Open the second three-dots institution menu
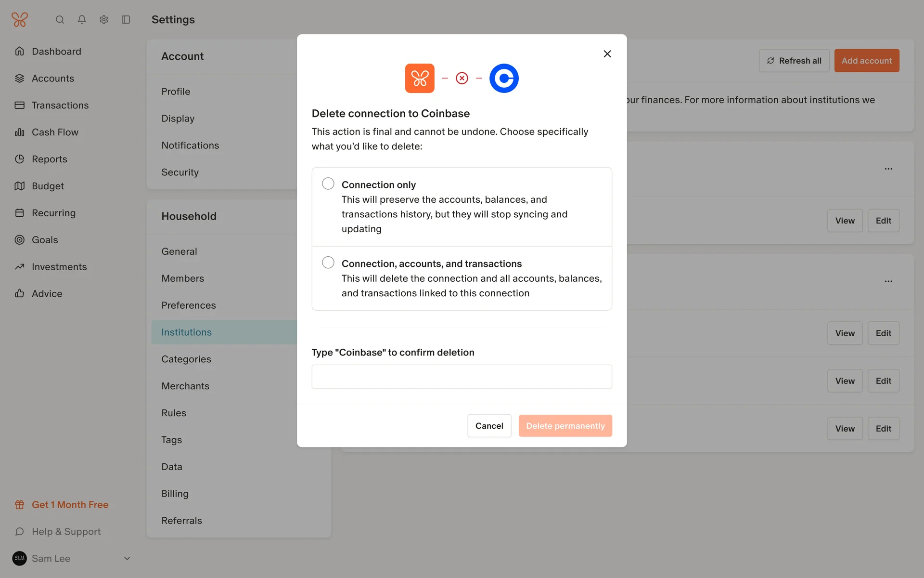Viewport: 924px width, 578px height. tap(888, 281)
